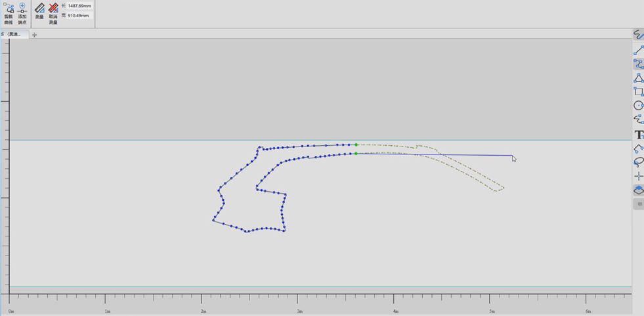Select the 添加端点 (add node) tool
The height and width of the screenshot is (316, 644).
point(22,13)
